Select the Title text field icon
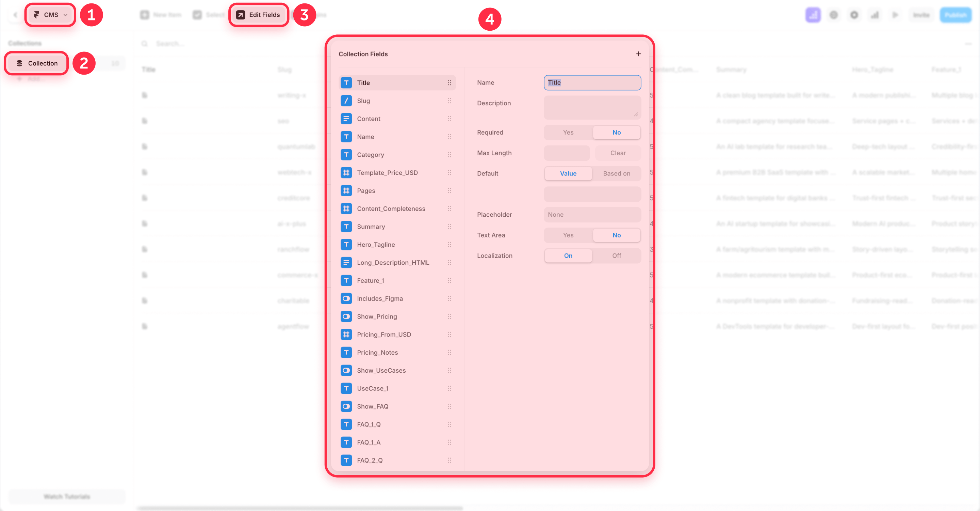Image resolution: width=980 pixels, height=511 pixels. 346,83
